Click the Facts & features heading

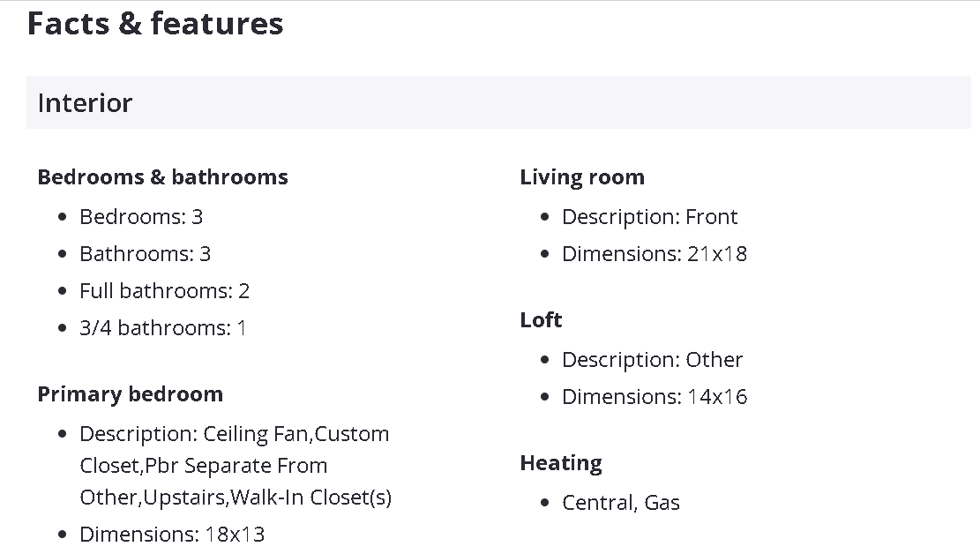coord(155,24)
